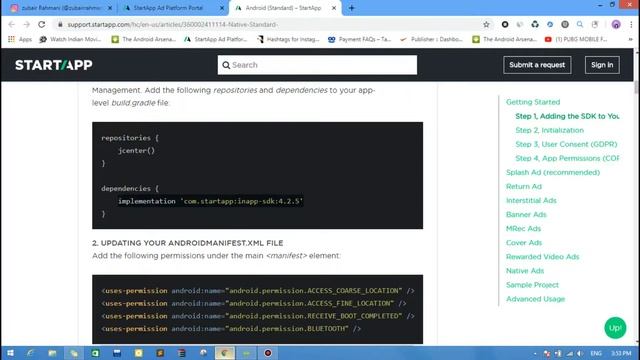Go to Splash Ad (recommended) section
The image size is (640, 360).
[x=553, y=172]
